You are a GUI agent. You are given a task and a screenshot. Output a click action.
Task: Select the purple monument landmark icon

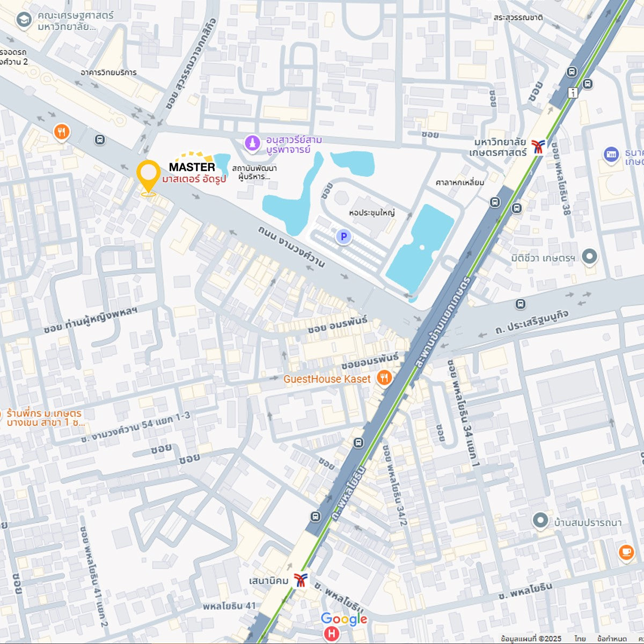pos(252,143)
